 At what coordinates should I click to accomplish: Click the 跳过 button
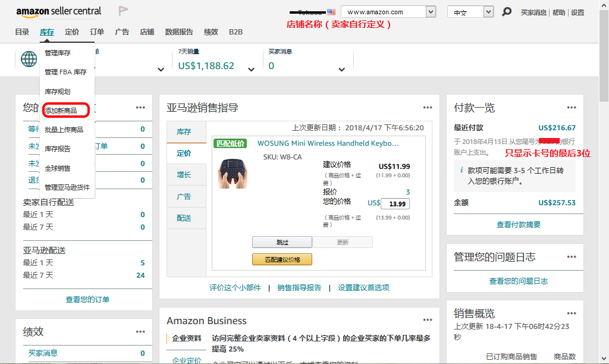282,242
